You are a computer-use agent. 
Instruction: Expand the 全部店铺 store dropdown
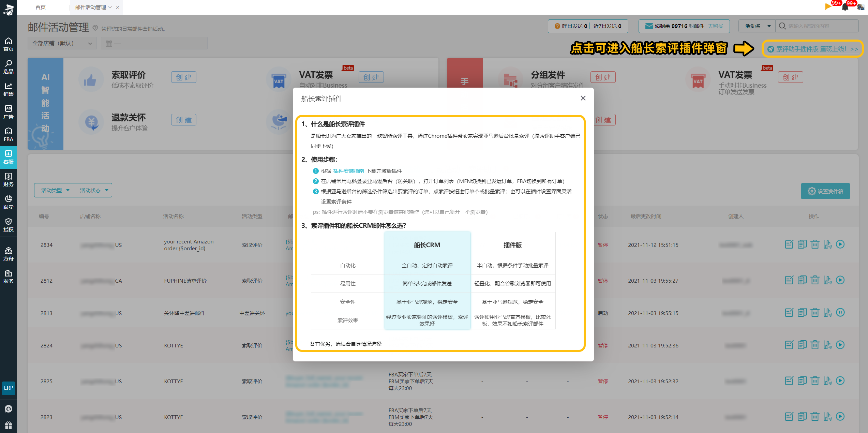tap(62, 43)
